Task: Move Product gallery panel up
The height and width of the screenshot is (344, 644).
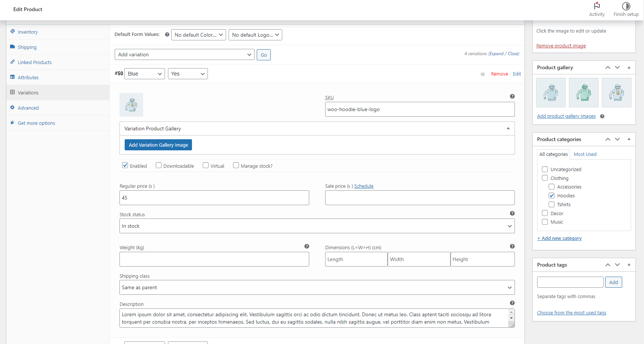Action: point(608,67)
